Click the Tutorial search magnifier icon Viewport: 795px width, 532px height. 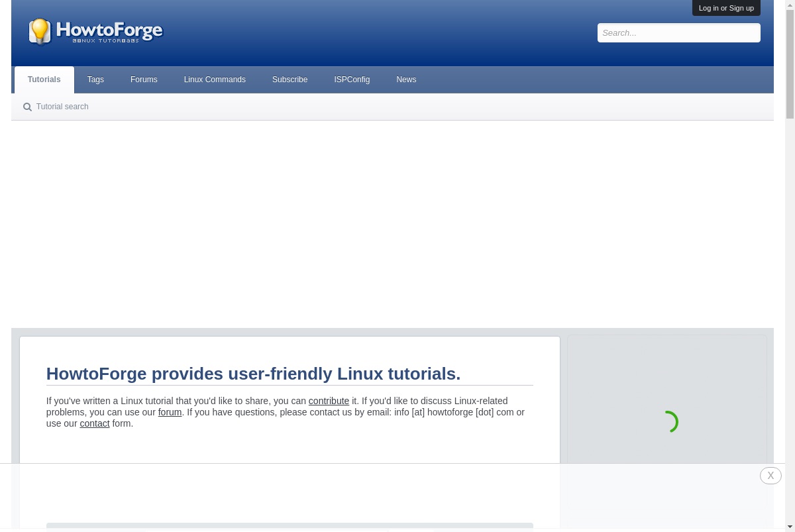tap(27, 107)
